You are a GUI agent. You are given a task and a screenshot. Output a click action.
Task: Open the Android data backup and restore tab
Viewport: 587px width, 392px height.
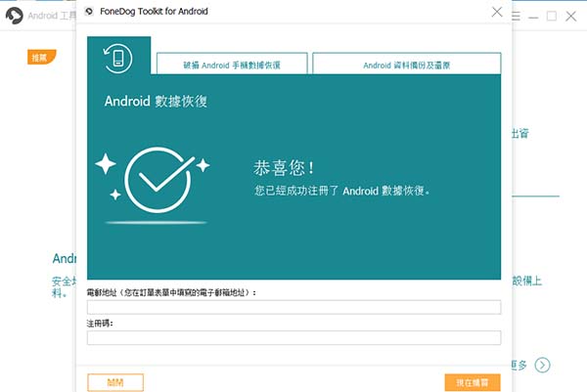point(407,64)
